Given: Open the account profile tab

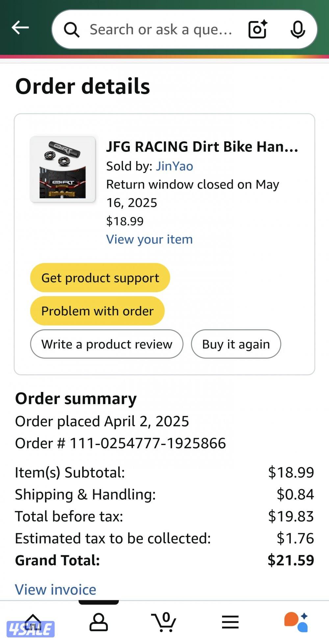Looking at the screenshot, I should [x=98, y=622].
